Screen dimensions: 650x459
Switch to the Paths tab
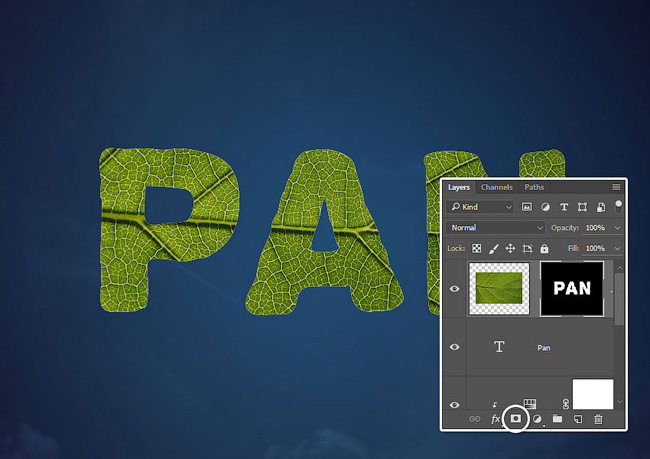click(x=534, y=187)
